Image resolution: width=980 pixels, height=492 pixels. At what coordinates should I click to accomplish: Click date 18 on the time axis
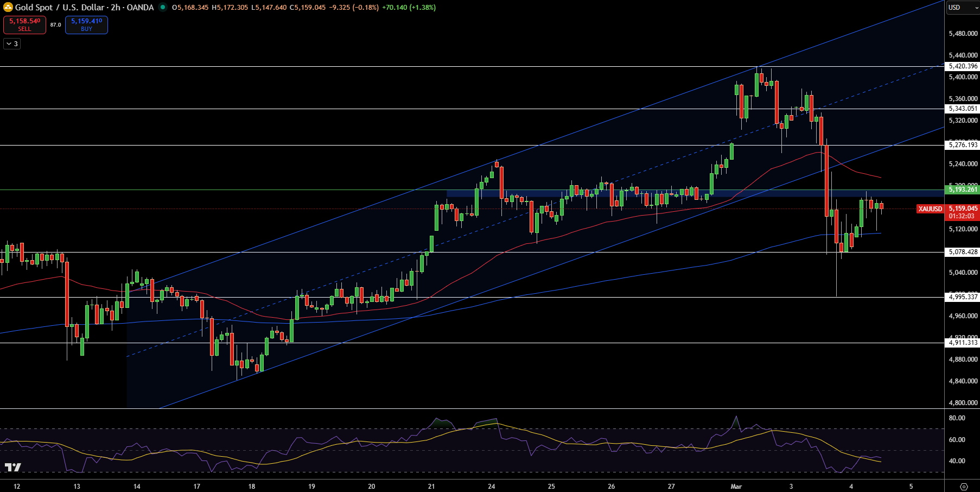tap(252, 487)
